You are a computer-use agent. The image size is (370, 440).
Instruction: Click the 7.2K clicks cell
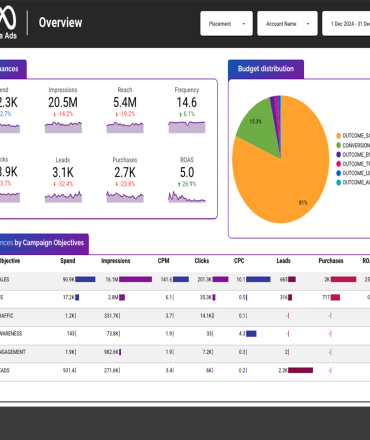click(x=208, y=352)
